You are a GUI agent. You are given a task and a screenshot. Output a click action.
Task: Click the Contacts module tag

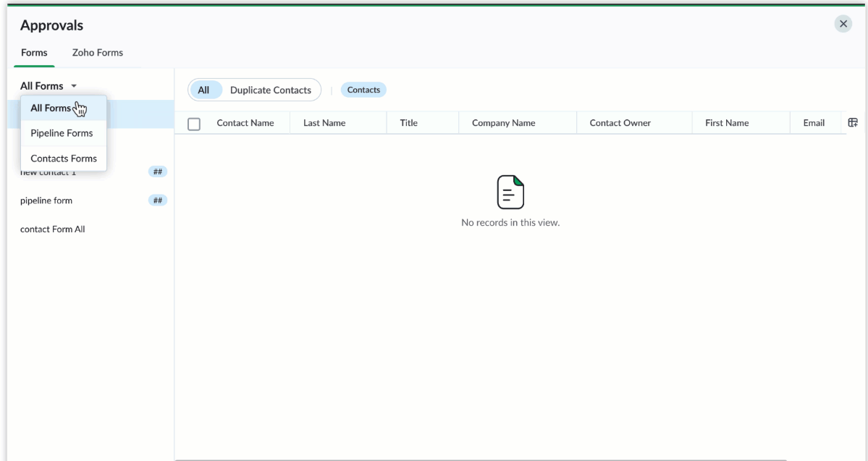tap(363, 90)
